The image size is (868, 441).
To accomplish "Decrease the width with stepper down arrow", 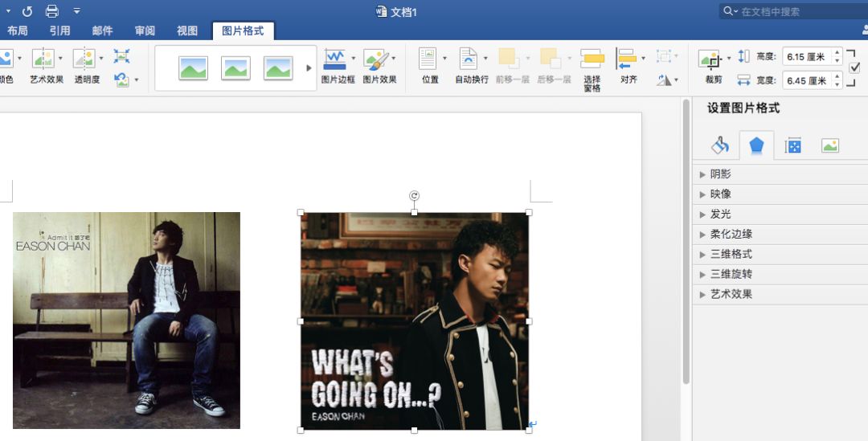I will tap(837, 85).
